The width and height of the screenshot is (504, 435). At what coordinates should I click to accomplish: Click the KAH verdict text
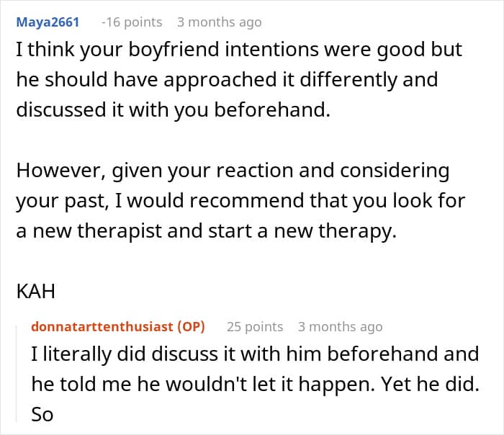coord(35,291)
